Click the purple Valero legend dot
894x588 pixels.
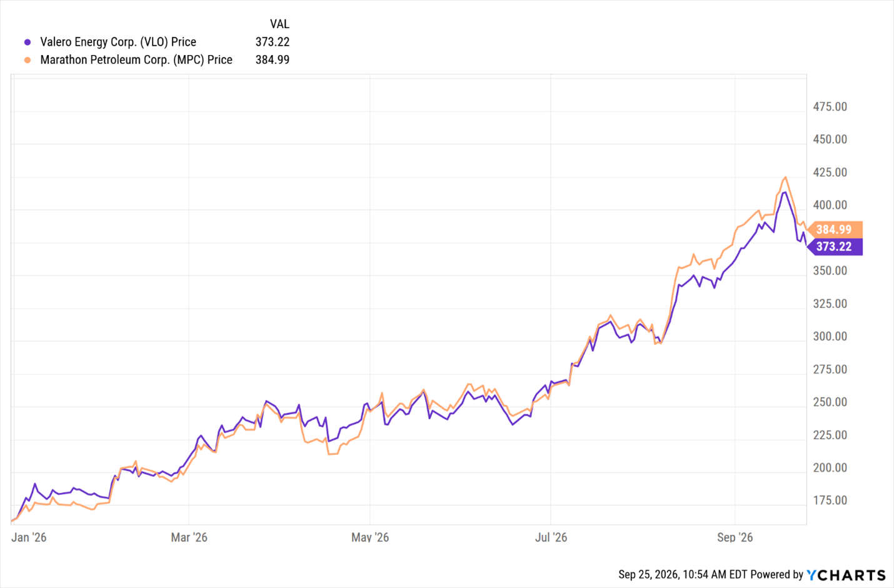[x=28, y=42]
